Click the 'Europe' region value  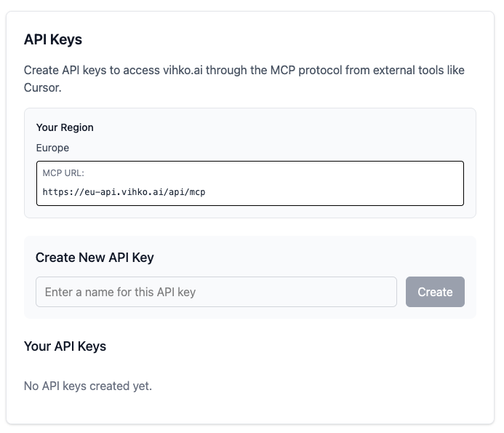[x=52, y=148]
